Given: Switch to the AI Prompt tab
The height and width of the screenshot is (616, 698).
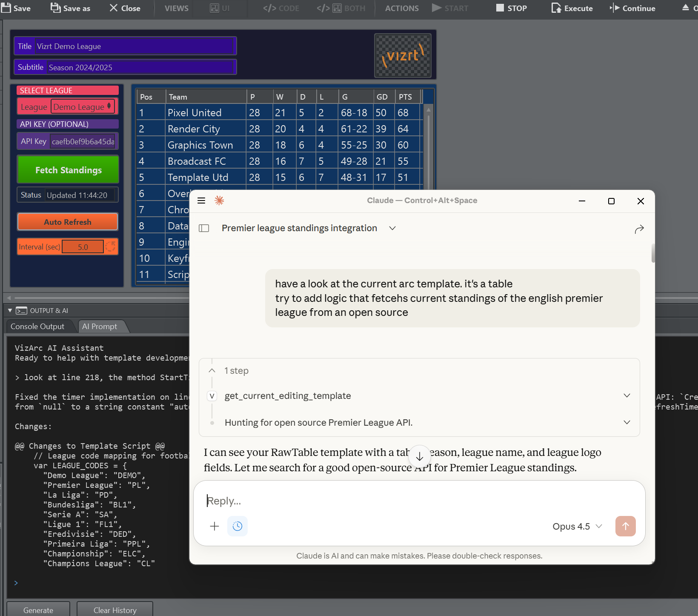Looking at the screenshot, I should [100, 327].
